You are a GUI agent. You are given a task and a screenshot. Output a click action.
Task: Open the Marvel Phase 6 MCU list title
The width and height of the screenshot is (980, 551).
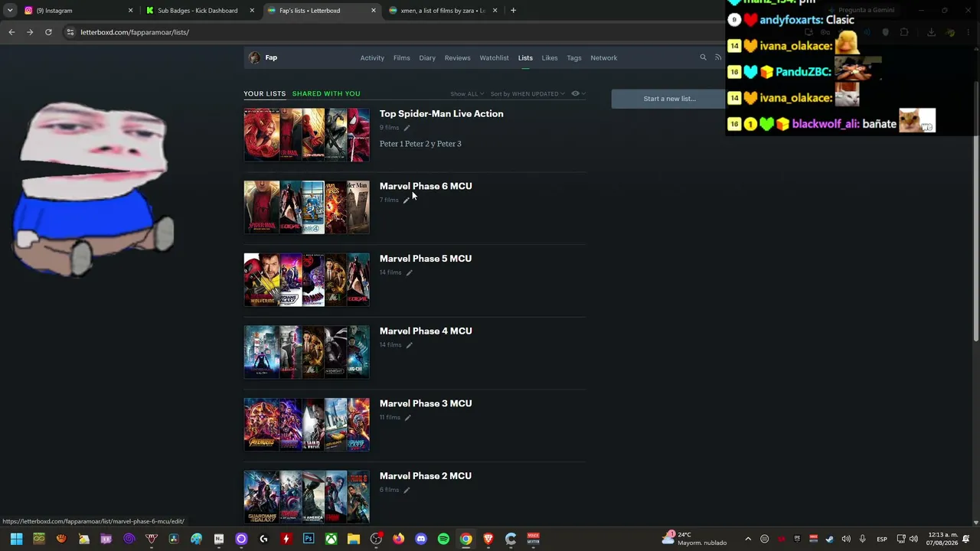point(426,186)
